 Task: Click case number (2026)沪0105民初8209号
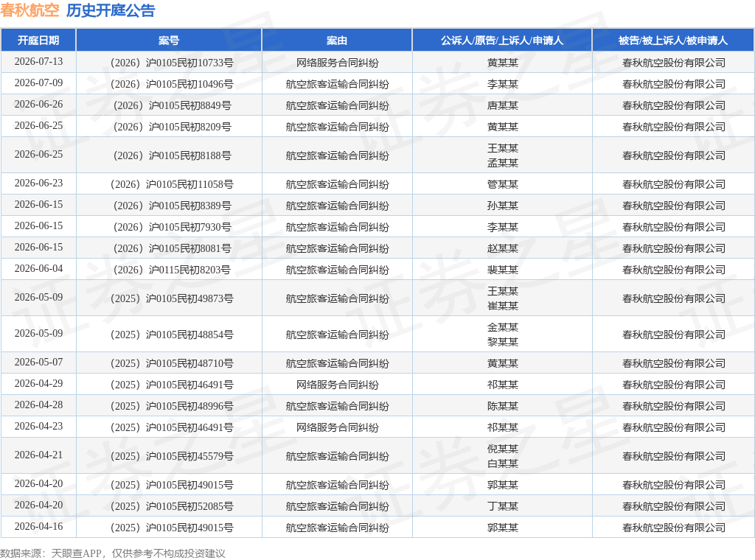pyautogui.click(x=172, y=127)
